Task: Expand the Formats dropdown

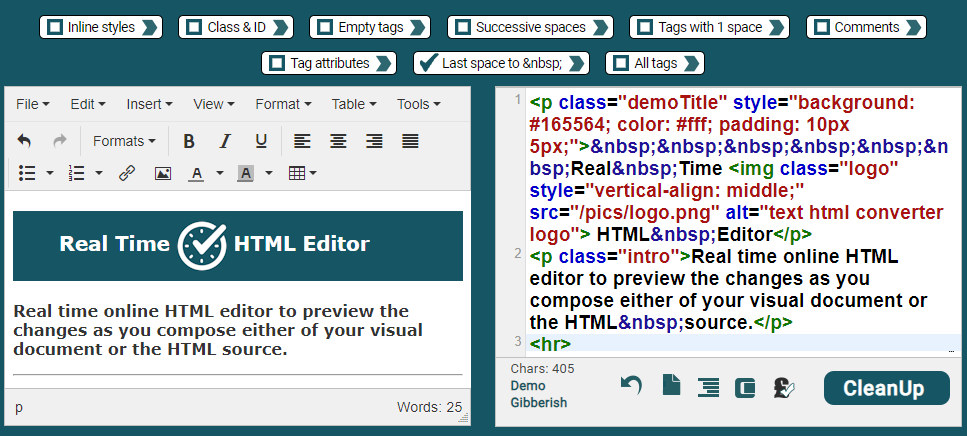Action: [124, 141]
